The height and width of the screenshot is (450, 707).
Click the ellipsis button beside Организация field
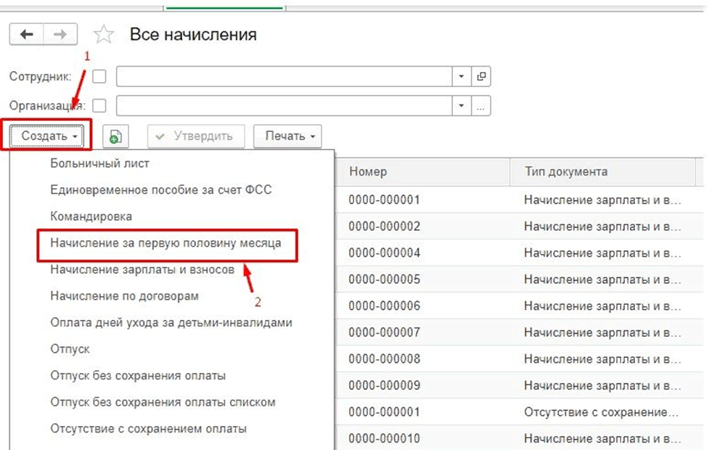(x=481, y=105)
